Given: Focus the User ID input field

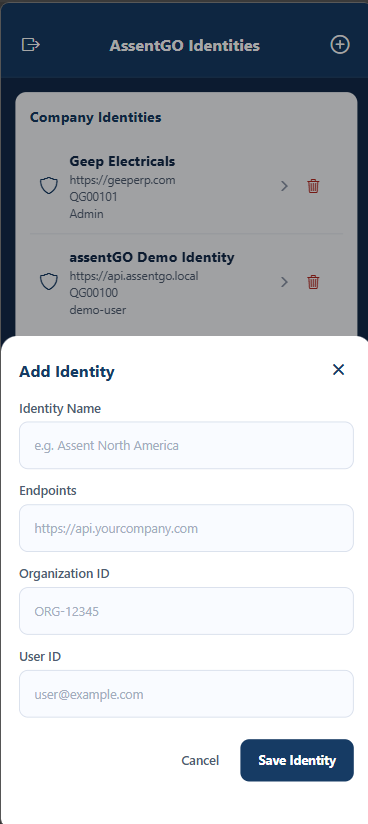Looking at the screenshot, I should click(186, 694).
